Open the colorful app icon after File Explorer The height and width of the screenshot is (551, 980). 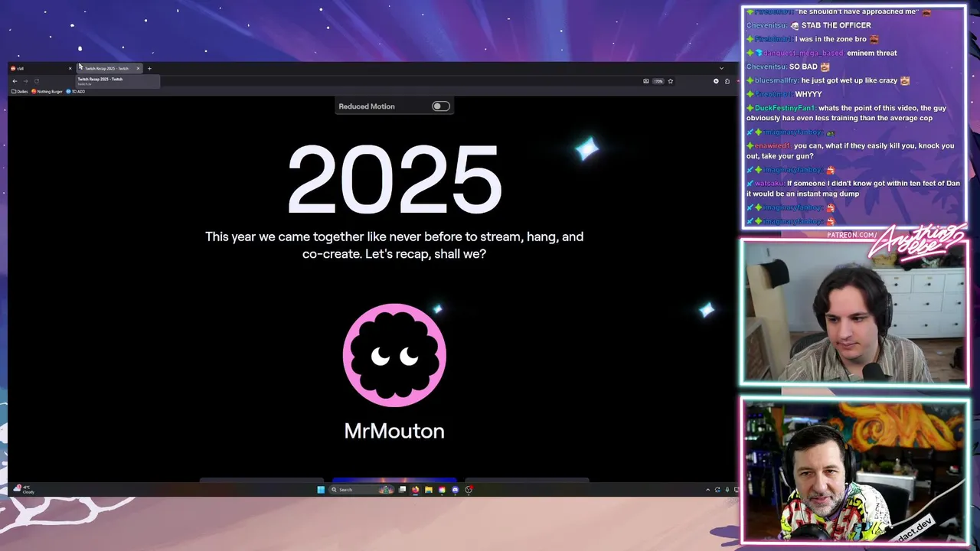(442, 490)
